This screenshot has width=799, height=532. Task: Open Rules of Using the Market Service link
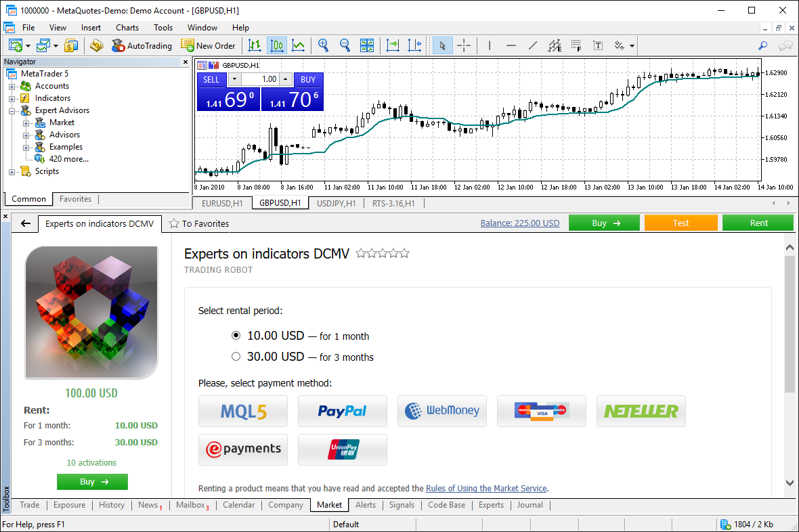click(x=486, y=488)
